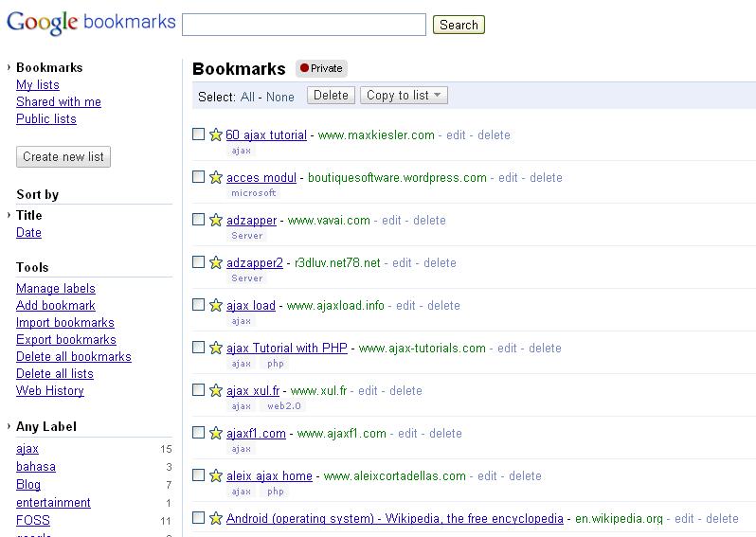Click the www.maxkiesler.com URL text
756x537 pixels.
[x=376, y=135]
